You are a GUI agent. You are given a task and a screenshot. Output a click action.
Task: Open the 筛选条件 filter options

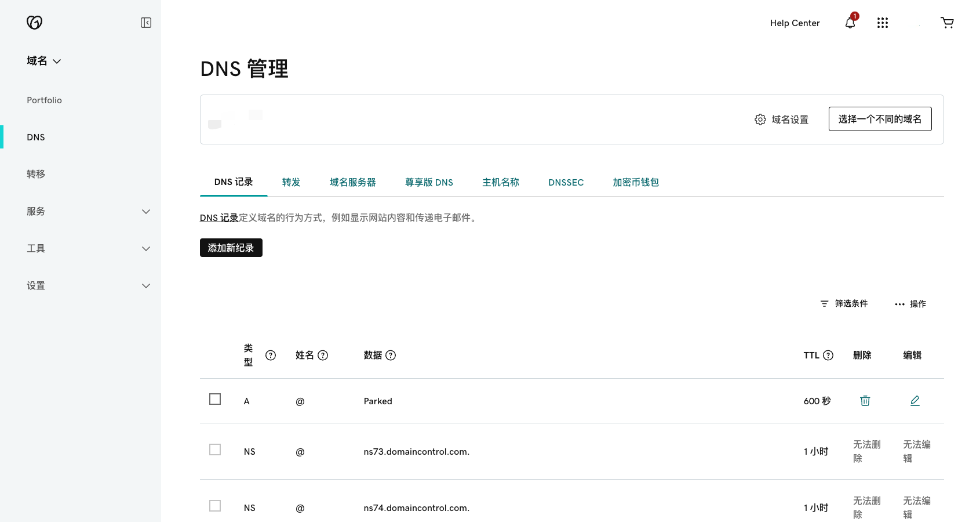coord(844,304)
